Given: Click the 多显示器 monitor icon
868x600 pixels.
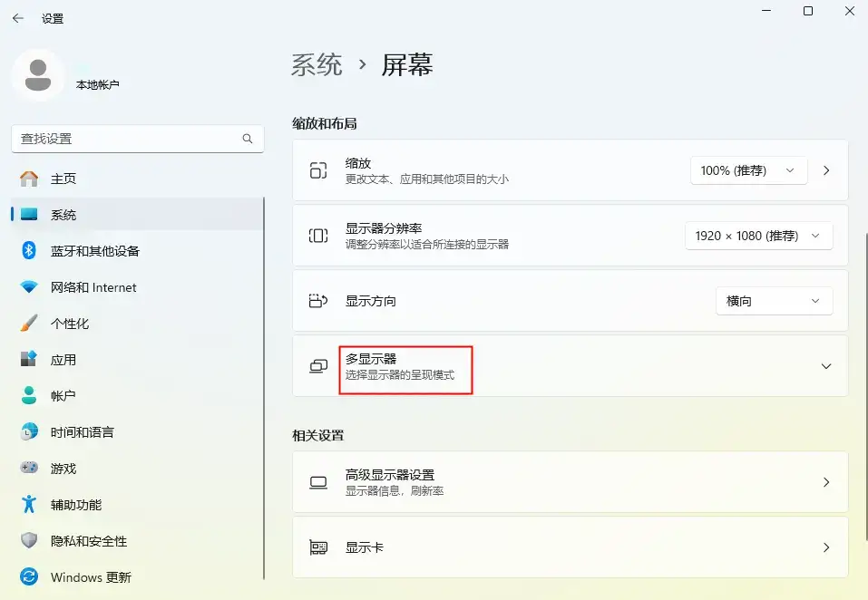Looking at the screenshot, I should click(x=317, y=366).
